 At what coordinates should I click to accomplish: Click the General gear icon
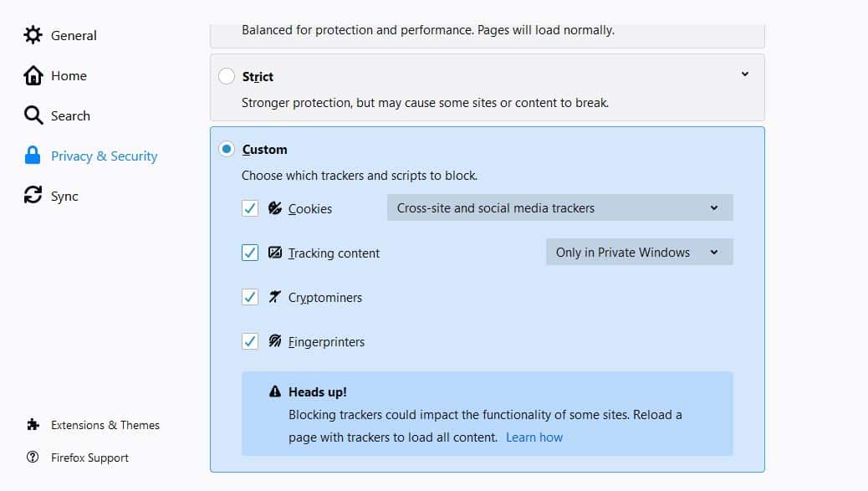point(33,35)
